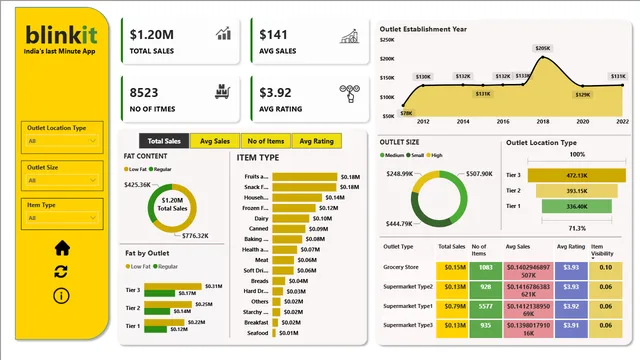Click the Fruits bar in Item Type chart
Screen dimensions: 640x360
304,177
